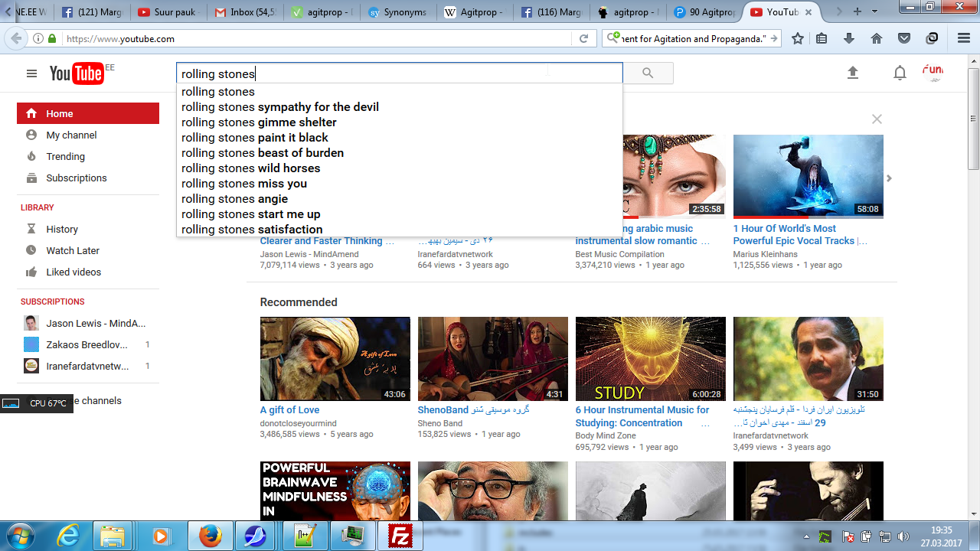
Task: Switch to the Synonyms browser tab
Action: (x=398, y=12)
